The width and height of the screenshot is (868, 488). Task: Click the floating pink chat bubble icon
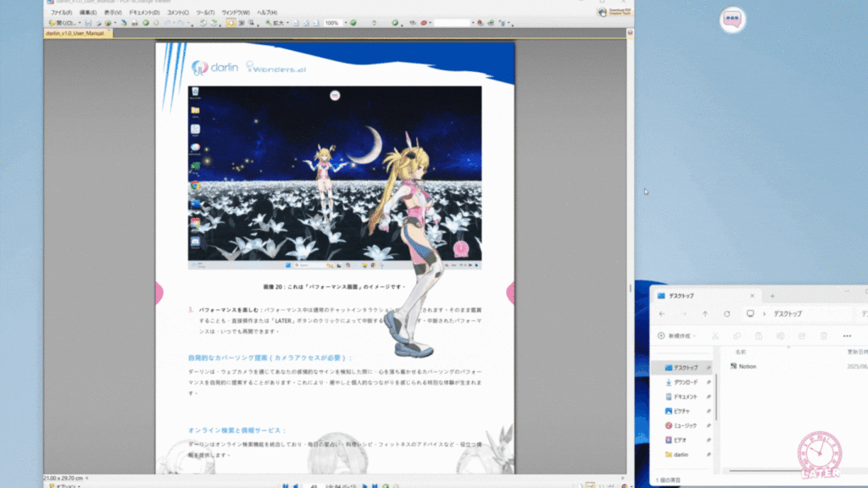point(732,19)
